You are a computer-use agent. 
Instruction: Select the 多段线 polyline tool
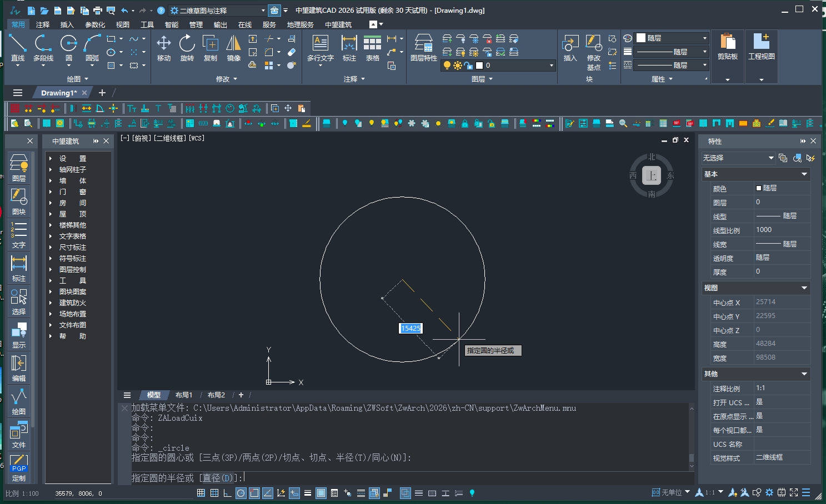[x=43, y=48]
